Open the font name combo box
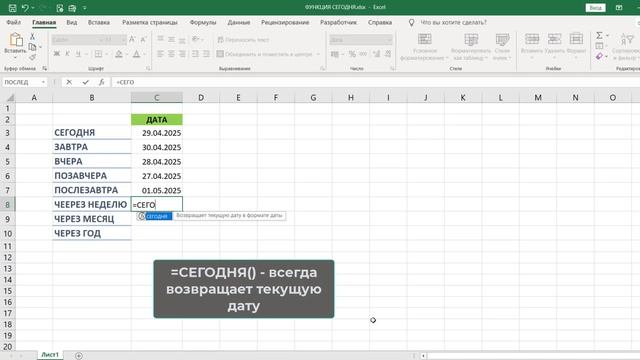Screen dimensions: 640x360 [77, 40]
